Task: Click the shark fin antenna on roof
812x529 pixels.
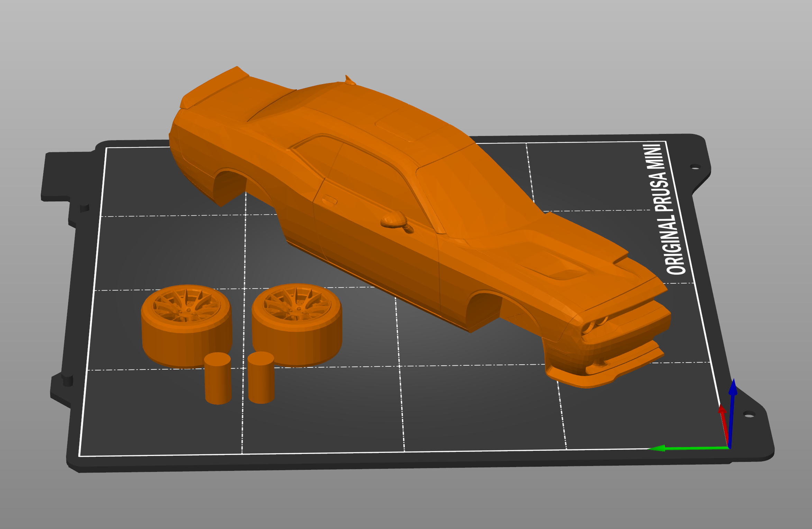Action: tap(349, 81)
